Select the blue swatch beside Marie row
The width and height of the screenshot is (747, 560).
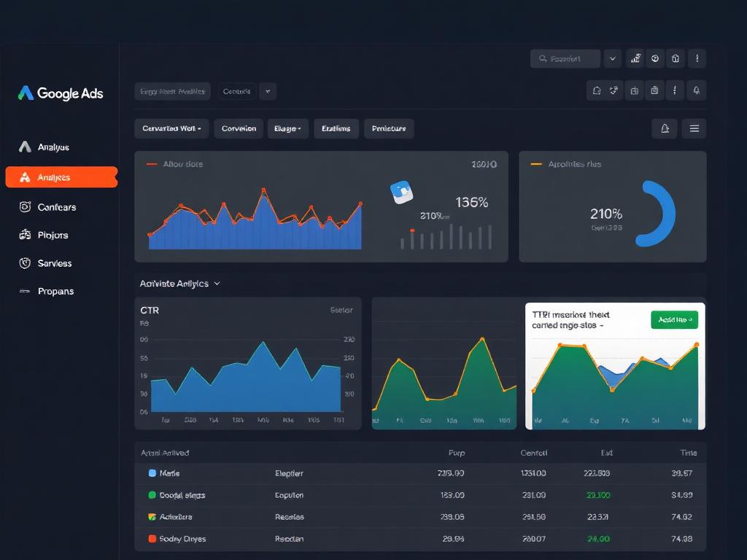pyautogui.click(x=152, y=472)
